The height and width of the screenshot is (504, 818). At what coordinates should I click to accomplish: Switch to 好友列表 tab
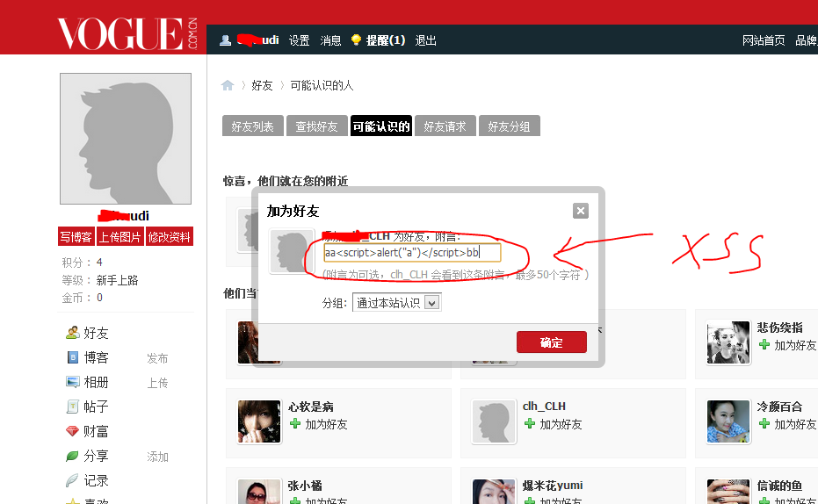252,126
